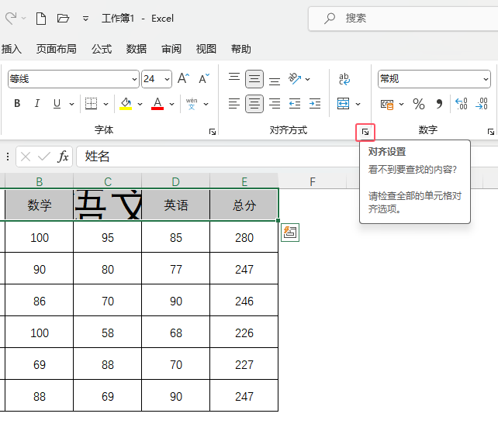Confirm entry with checkmark icon
The image size is (498, 448).
click(x=44, y=157)
